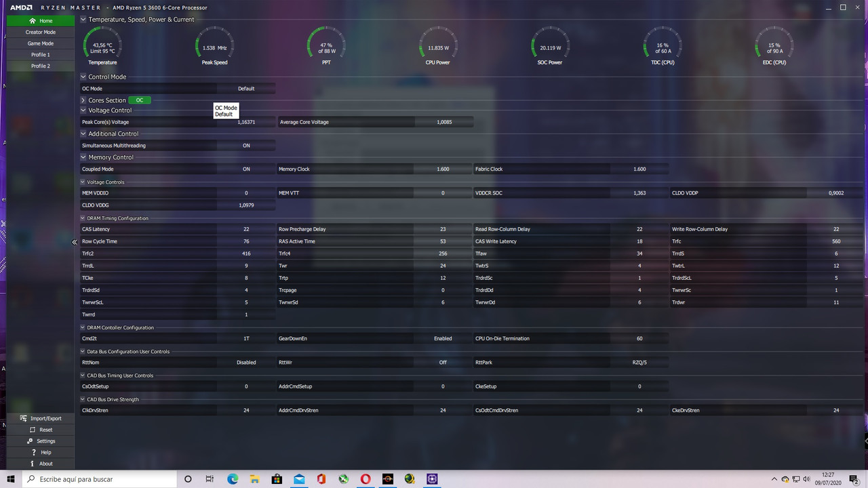Open Import/Export in the sidebar
The width and height of the screenshot is (868, 488).
(x=41, y=418)
